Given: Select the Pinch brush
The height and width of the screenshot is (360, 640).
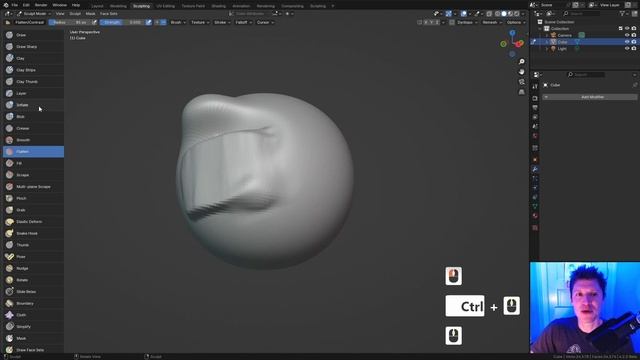Looking at the screenshot, I should point(33,198).
